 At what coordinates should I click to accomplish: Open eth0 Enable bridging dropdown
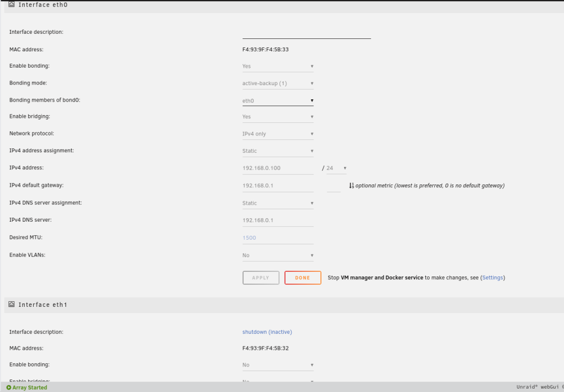[x=277, y=117]
